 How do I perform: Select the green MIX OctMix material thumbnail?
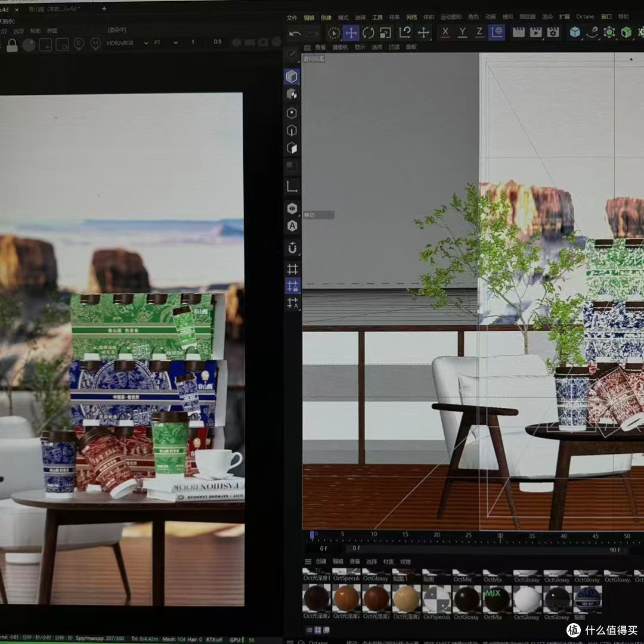pyautogui.click(x=497, y=599)
